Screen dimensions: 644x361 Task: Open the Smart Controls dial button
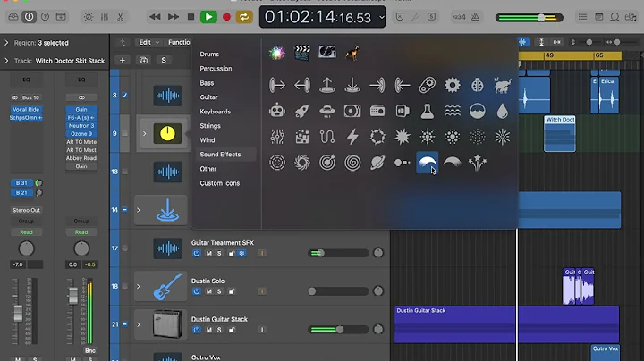89,17
